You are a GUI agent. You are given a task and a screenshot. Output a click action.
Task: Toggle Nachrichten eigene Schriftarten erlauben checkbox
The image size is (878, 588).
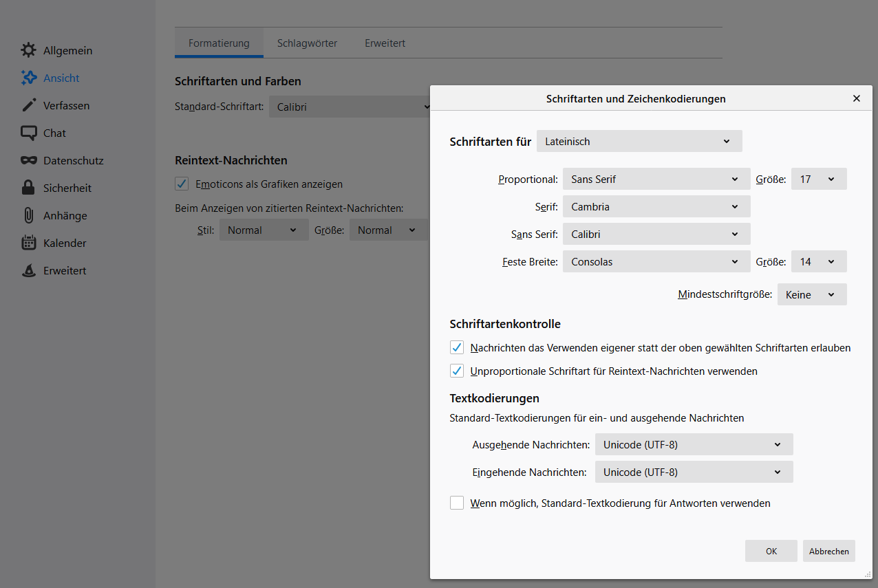tap(457, 347)
